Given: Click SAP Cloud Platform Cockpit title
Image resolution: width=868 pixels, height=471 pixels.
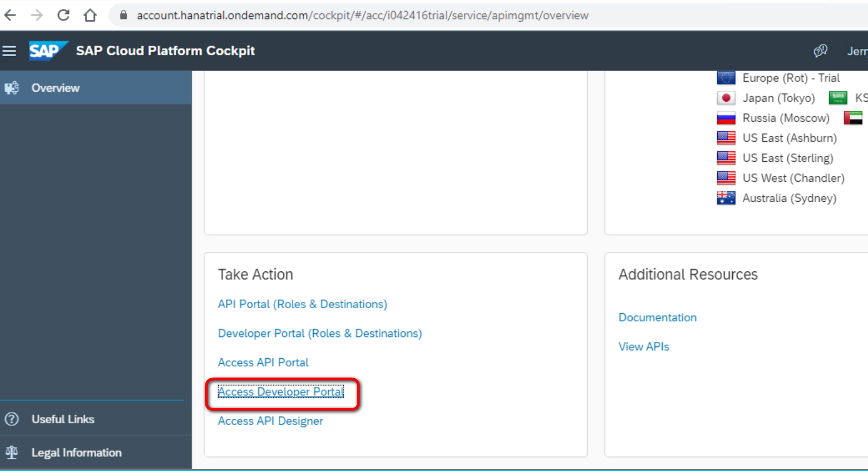Looking at the screenshot, I should (165, 51).
